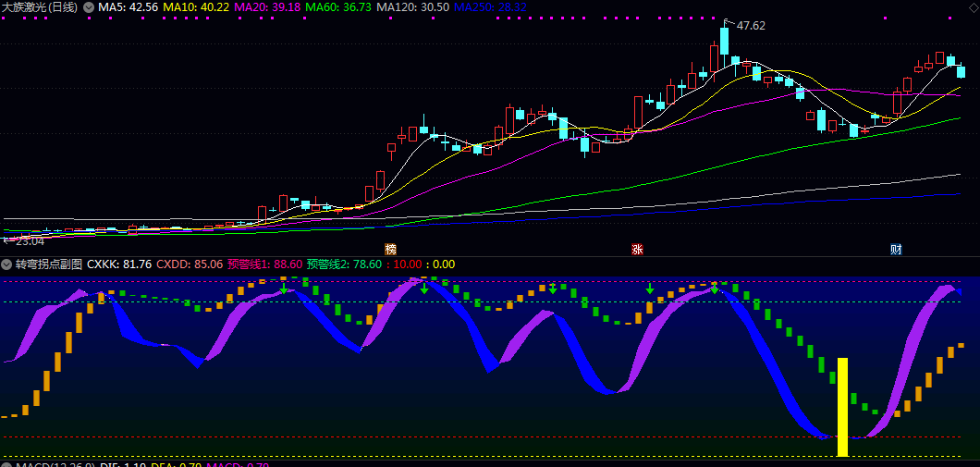This screenshot has width=980, height=467.
Task: Select the CXDD: 85.06 value
Action: tap(190, 264)
